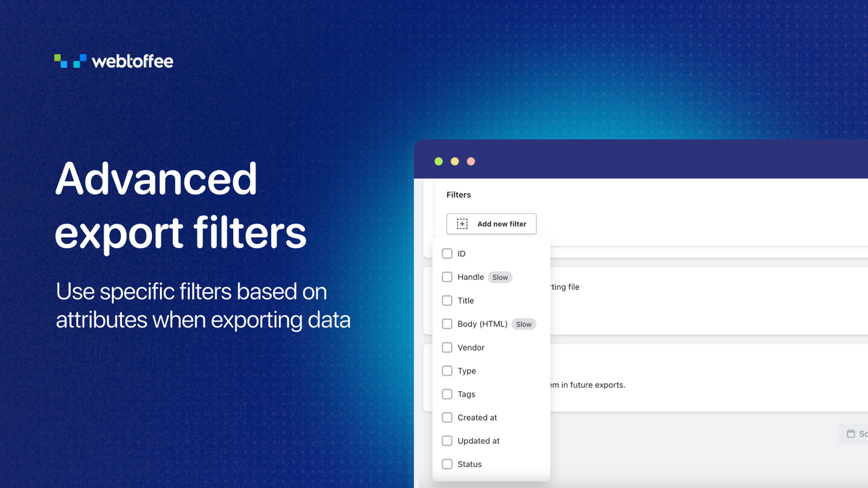Screen dimensions: 868x488
Task: Check the ID filter checkbox
Action: click(447, 253)
